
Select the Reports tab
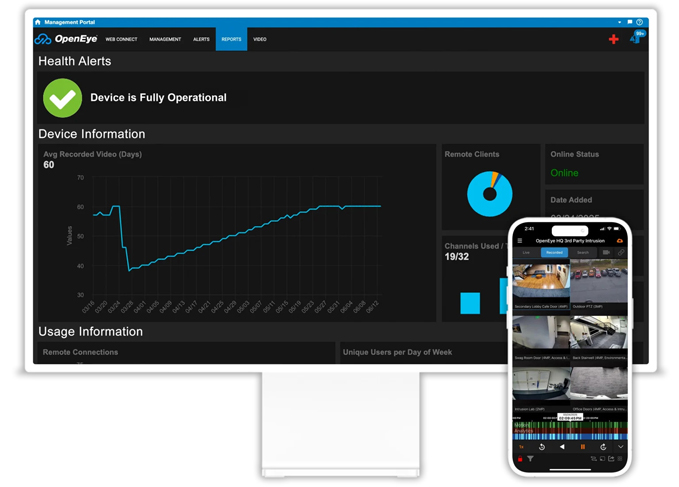click(x=231, y=39)
